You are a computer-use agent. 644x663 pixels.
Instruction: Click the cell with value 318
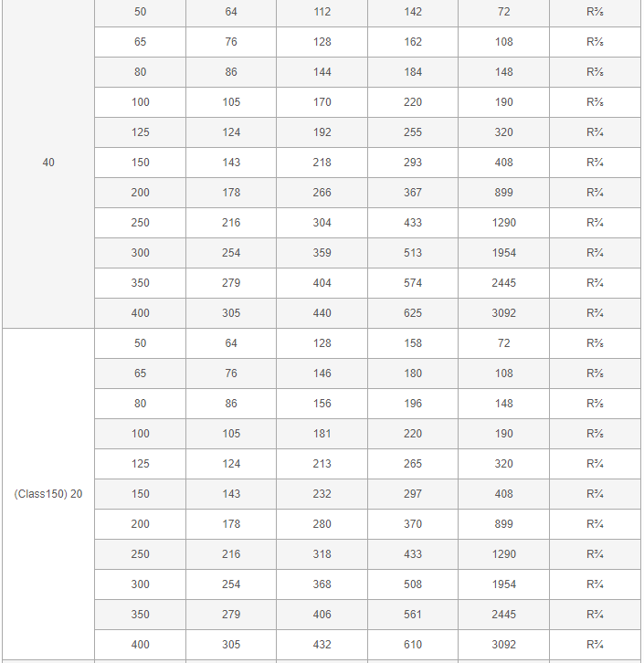pyautogui.click(x=322, y=554)
